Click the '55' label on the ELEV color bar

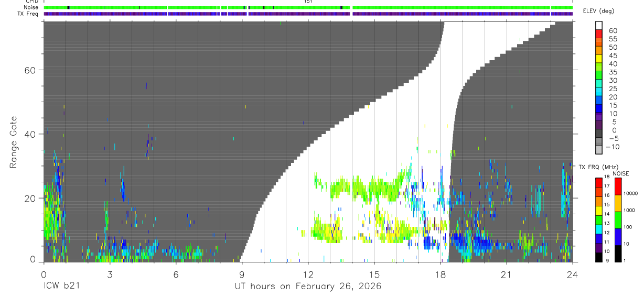coord(613,39)
